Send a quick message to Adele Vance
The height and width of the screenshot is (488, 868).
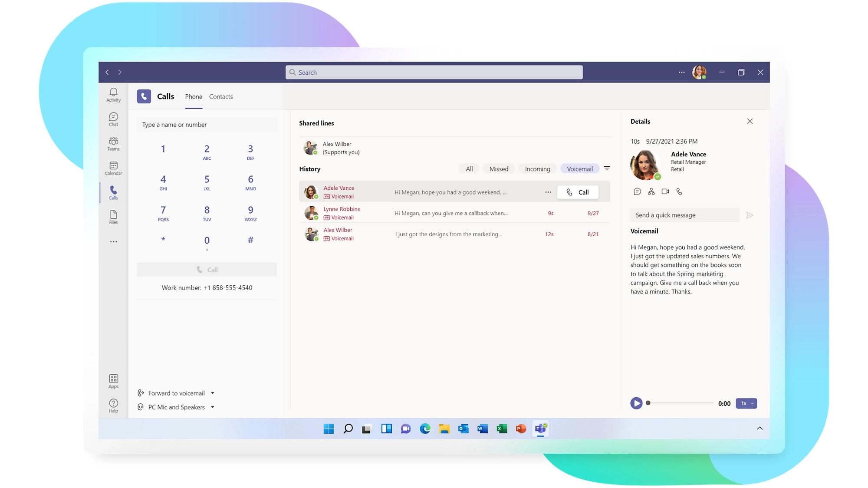pyautogui.click(x=684, y=215)
